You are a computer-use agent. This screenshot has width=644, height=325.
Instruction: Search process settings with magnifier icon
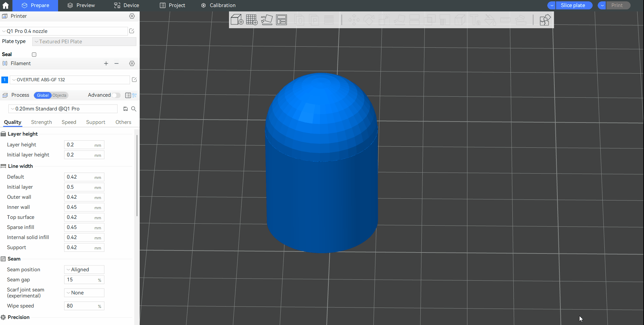pyautogui.click(x=134, y=109)
